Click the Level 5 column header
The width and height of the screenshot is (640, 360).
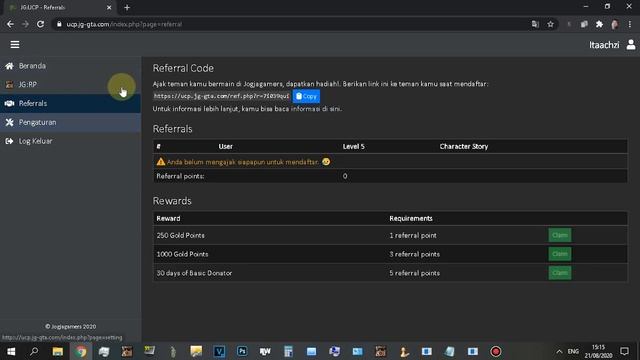[353, 146]
